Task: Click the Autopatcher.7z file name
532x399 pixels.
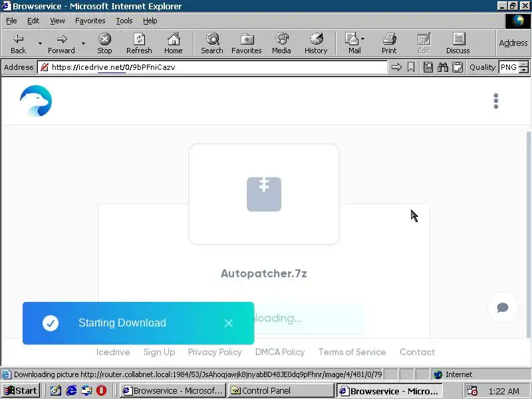Action: [264, 273]
